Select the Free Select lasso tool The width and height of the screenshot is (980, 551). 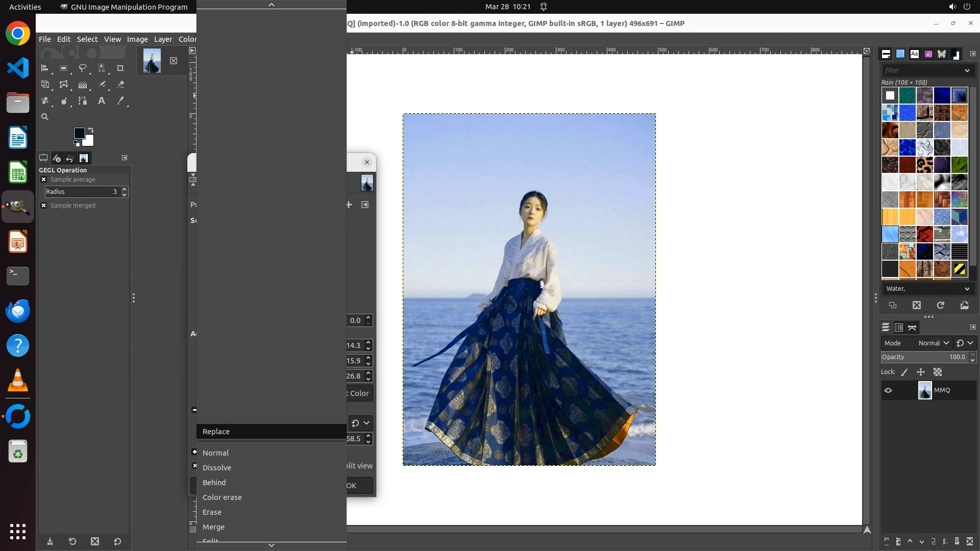(82, 68)
